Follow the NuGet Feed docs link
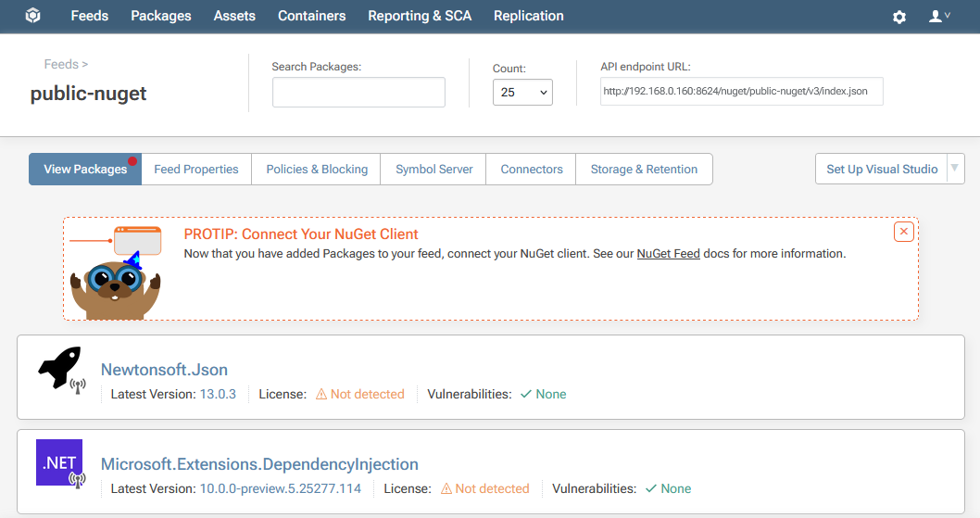This screenshot has height=518, width=980. 668,253
